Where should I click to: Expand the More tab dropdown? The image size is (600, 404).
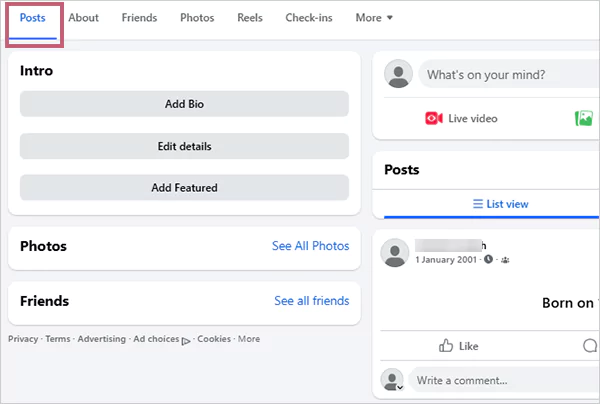[374, 18]
